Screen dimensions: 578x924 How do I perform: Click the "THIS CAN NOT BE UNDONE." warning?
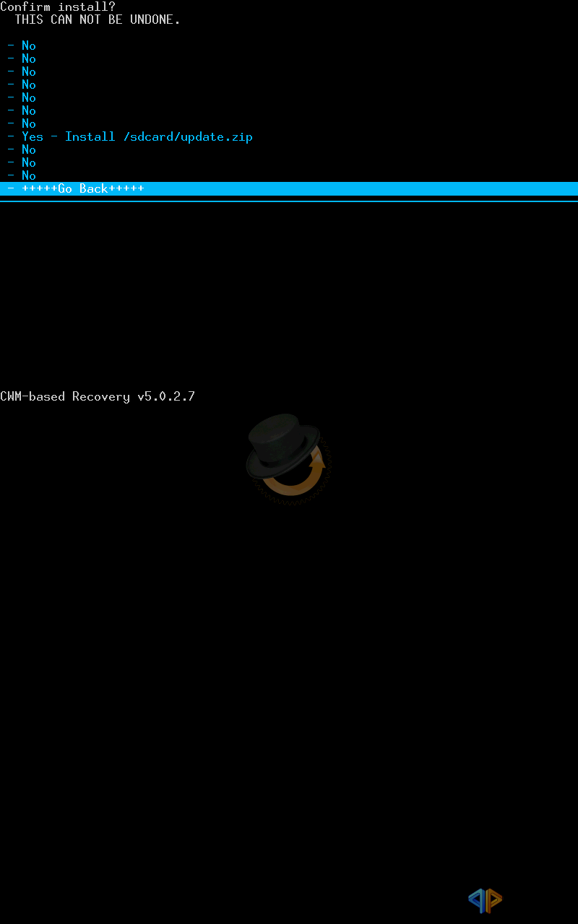pyautogui.click(x=98, y=19)
